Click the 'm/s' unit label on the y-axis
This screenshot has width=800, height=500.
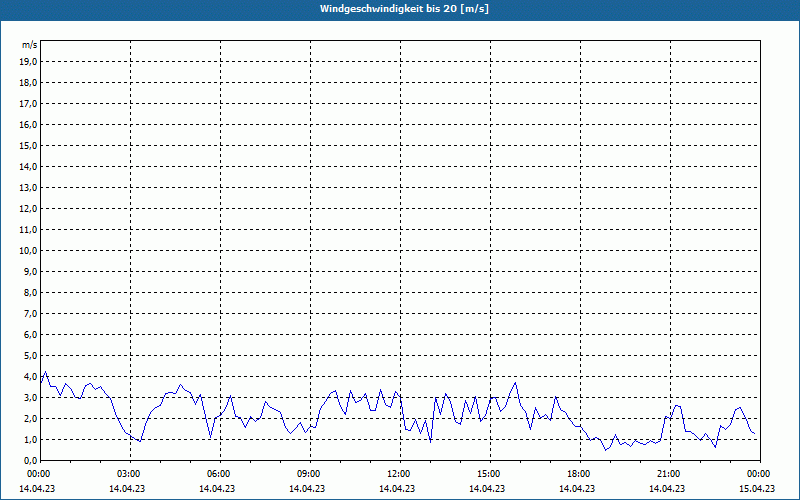pos(30,45)
